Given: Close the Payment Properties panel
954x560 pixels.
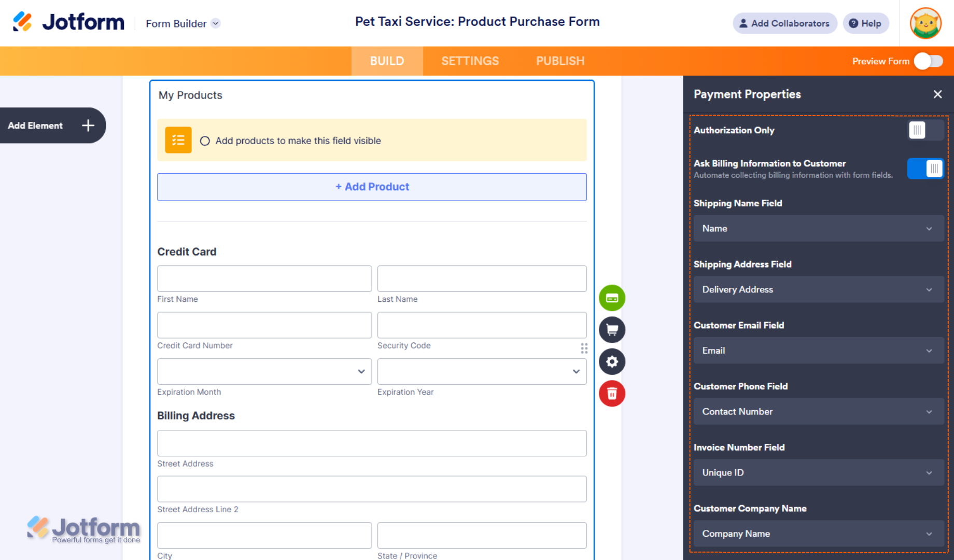Looking at the screenshot, I should click(x=937, y=94).
